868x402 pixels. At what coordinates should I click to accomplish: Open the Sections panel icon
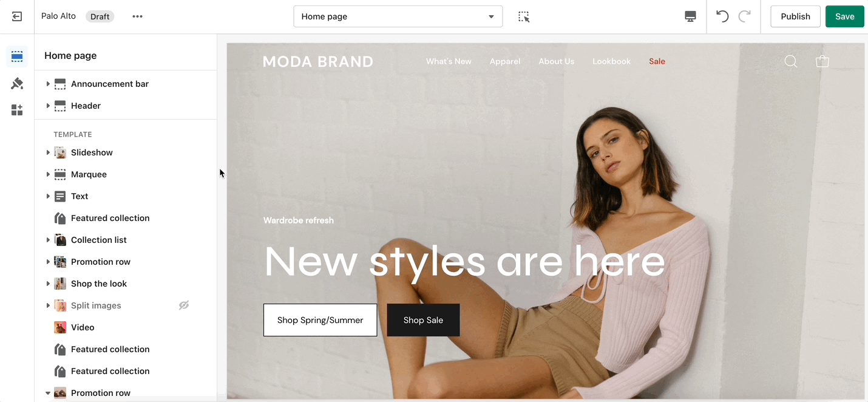[x=17, y=56]
